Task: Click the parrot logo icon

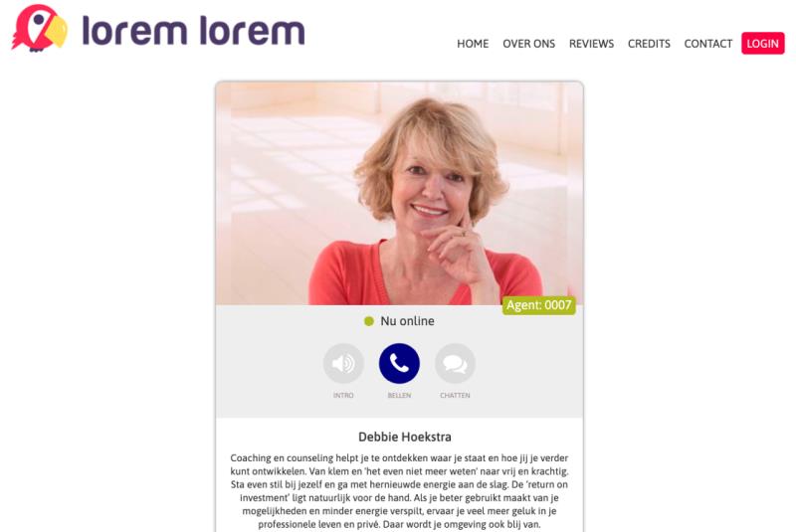Action: pyautogui.click(x=40, y=29)
